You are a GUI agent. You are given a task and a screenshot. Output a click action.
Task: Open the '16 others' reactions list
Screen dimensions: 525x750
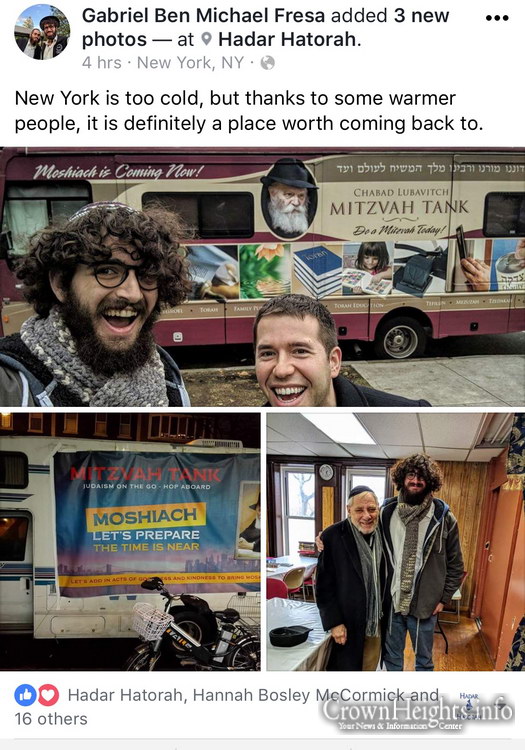click(51, 719)
